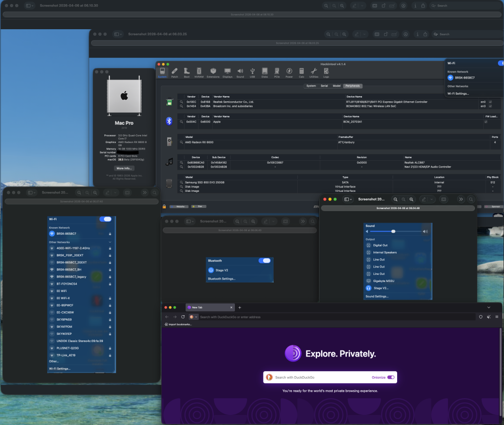504x425 pixels.
Task: Click the magnifier beside the AMD Radeon RX 6600 row
Action: click(x=181, y=143)
